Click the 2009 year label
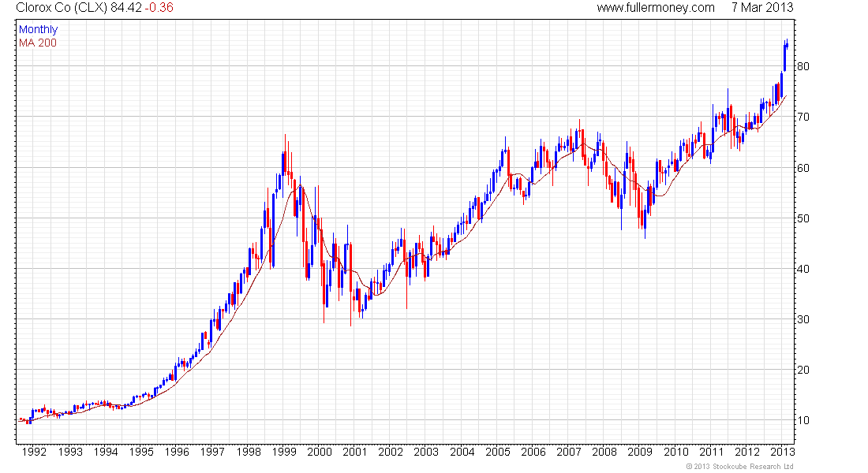This screenshot has width=868, height=473. pos(640,452)
